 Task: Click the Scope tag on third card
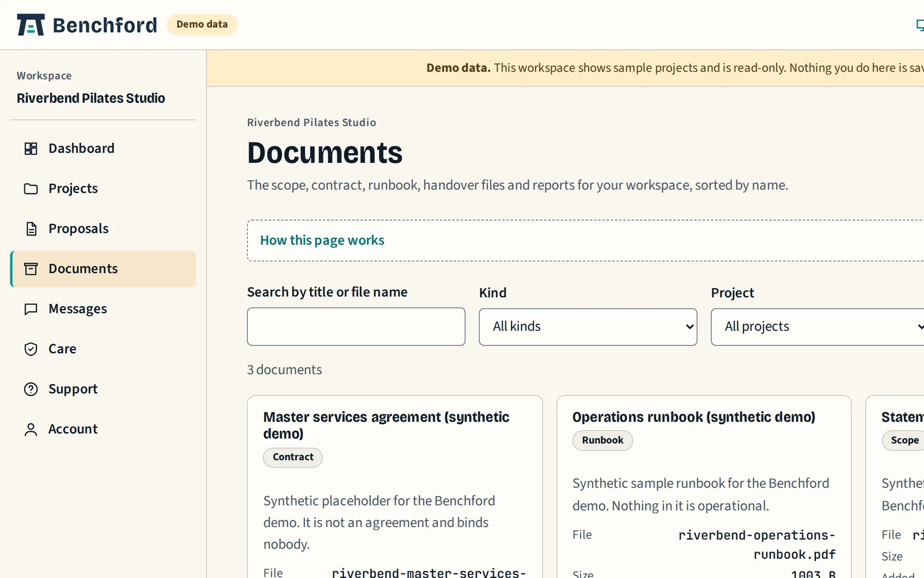[904, 440]
